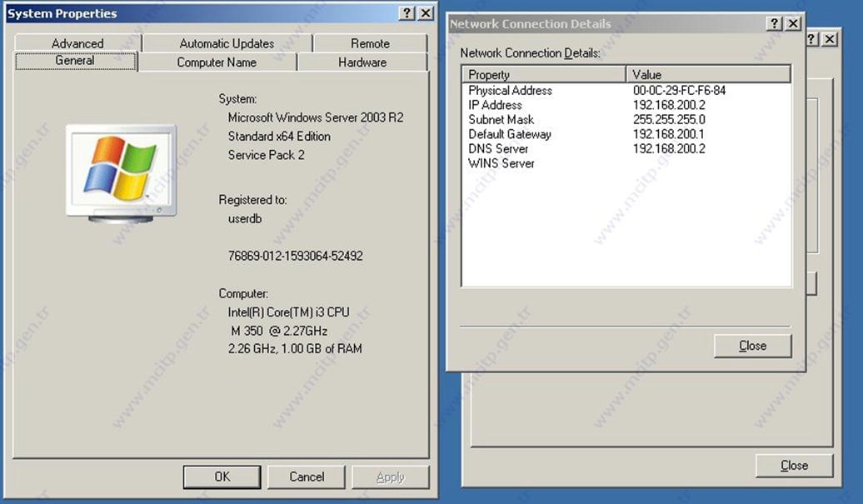Click the 2.26 GHz, 1.00 GB of RAM text

(295, 349)
